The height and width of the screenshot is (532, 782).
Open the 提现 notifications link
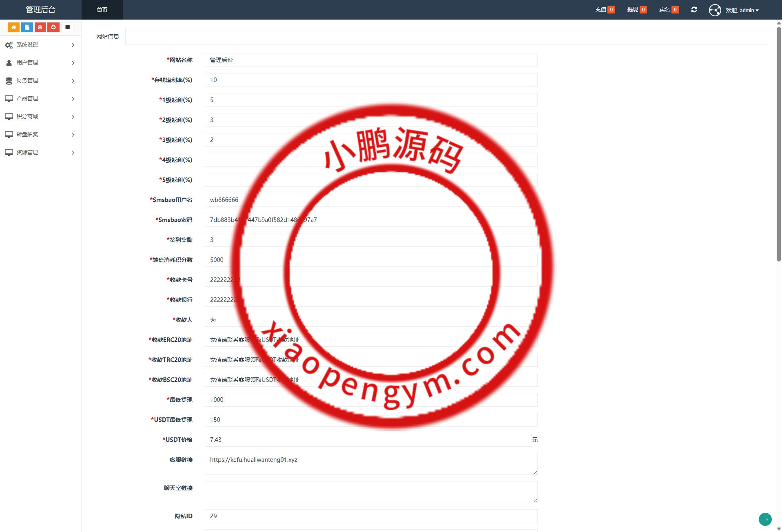(x=636, y=10)
